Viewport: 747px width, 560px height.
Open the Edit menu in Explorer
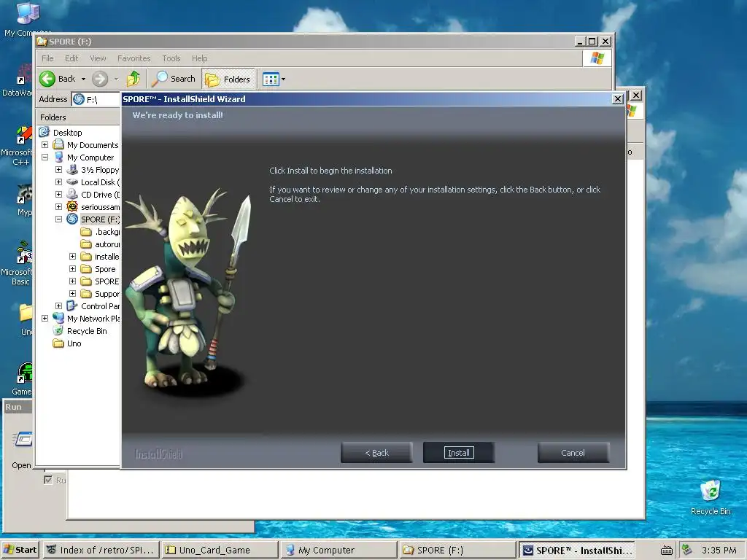point(71,58)
